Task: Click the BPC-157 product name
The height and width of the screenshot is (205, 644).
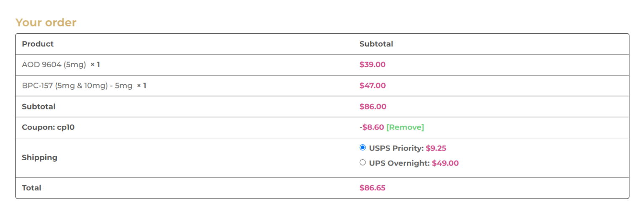Action: click(x=77, y=86)
